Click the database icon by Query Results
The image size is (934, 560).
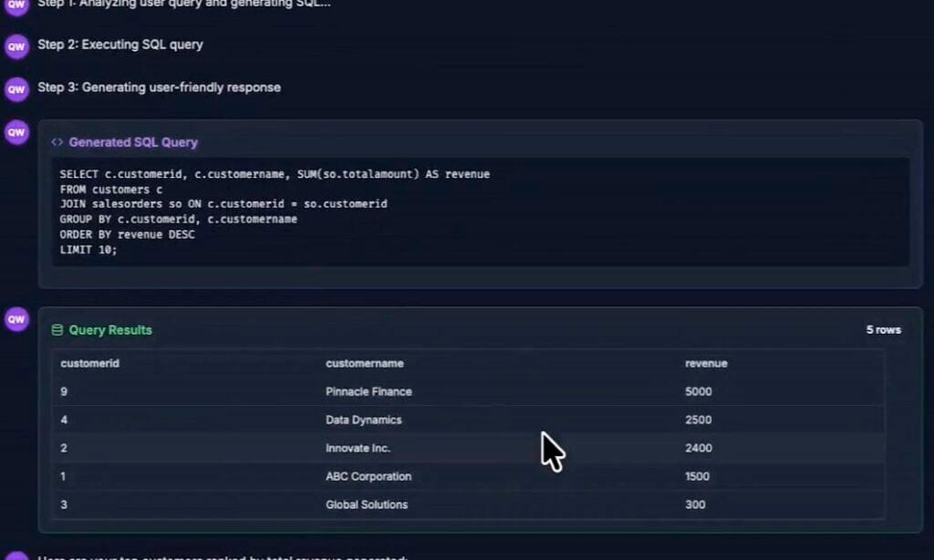(x=57, y=329)
